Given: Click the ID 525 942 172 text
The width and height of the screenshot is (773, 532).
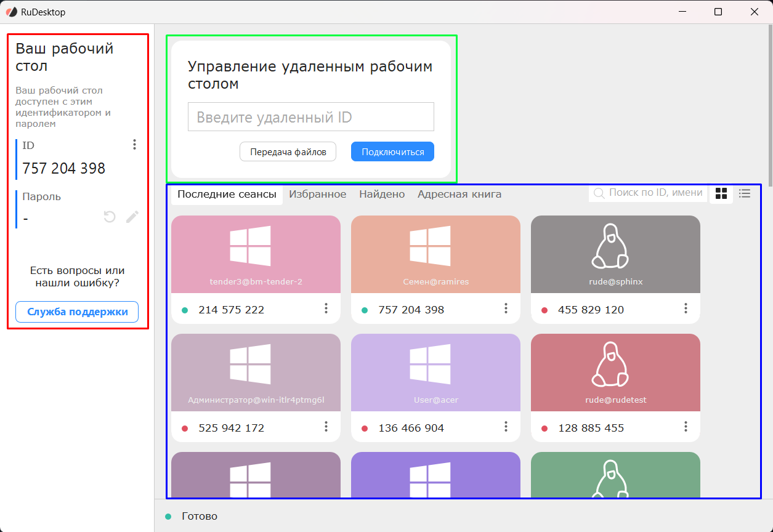Looking at the screenshot, I should [x=231, y=428].
